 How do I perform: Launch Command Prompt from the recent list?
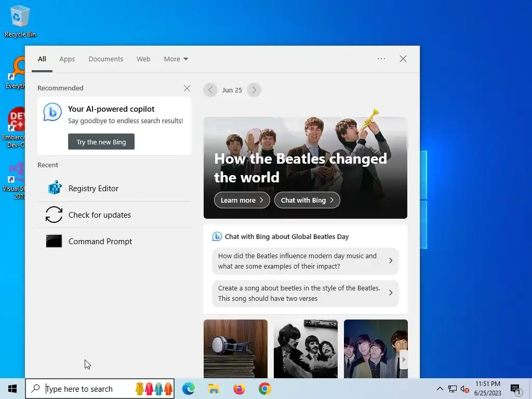[x=114, y=241]
